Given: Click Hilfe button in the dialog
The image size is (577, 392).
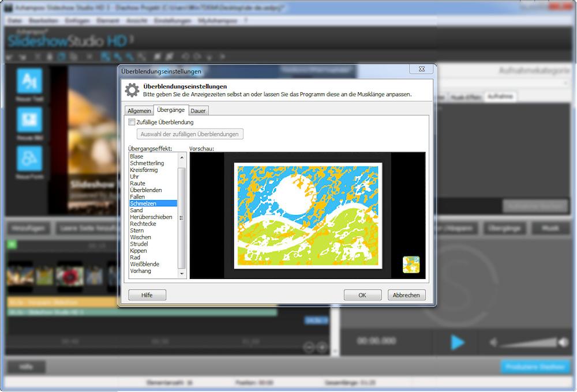Looking at the screenshot, I should [147, 295].
